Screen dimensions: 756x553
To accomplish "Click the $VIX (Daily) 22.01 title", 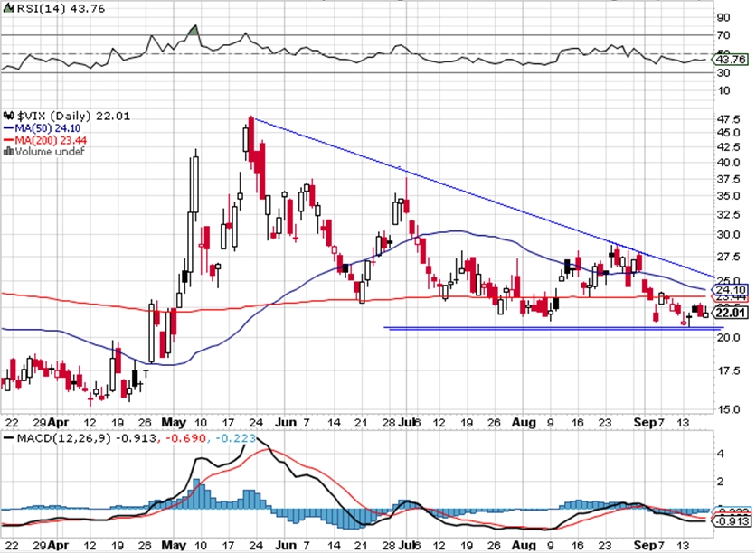I will tap(74, 116).
